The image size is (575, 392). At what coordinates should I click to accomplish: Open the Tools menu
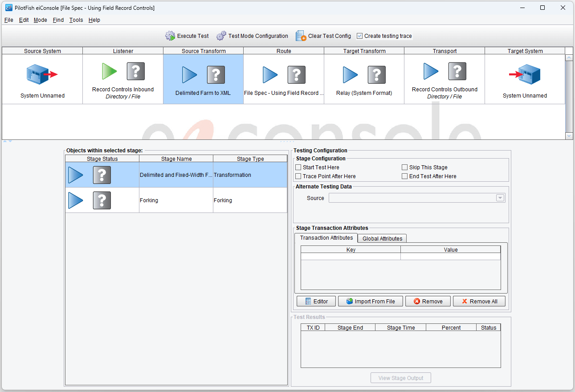[x=76, y=20]
